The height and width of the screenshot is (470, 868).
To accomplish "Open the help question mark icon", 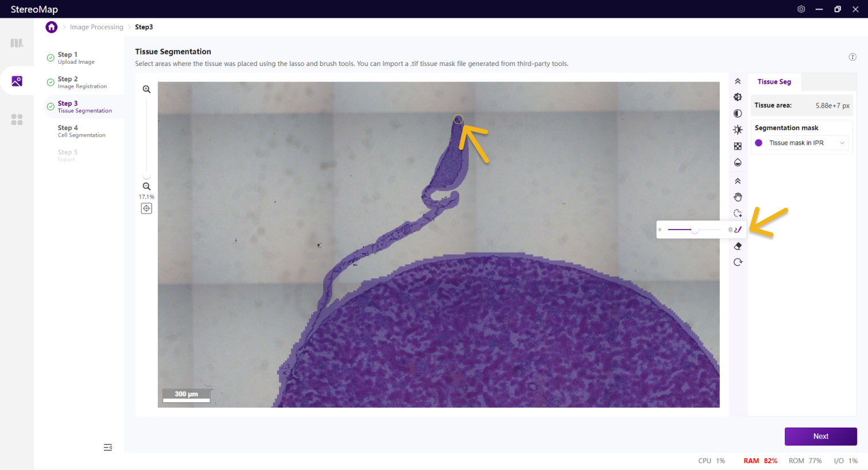I will click(x=852, y=57).
